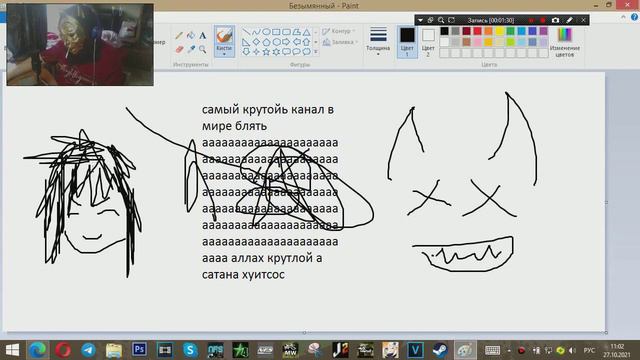
Task: Select the Magnifier tool
Action: point(203,49)
